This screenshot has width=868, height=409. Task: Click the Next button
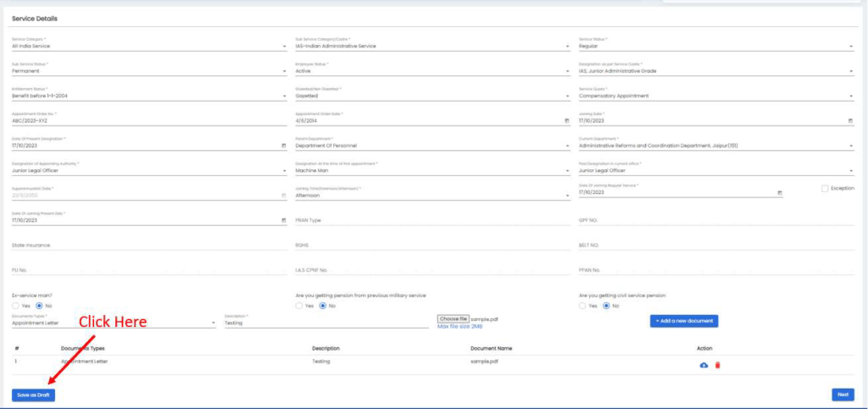[843, 395]
